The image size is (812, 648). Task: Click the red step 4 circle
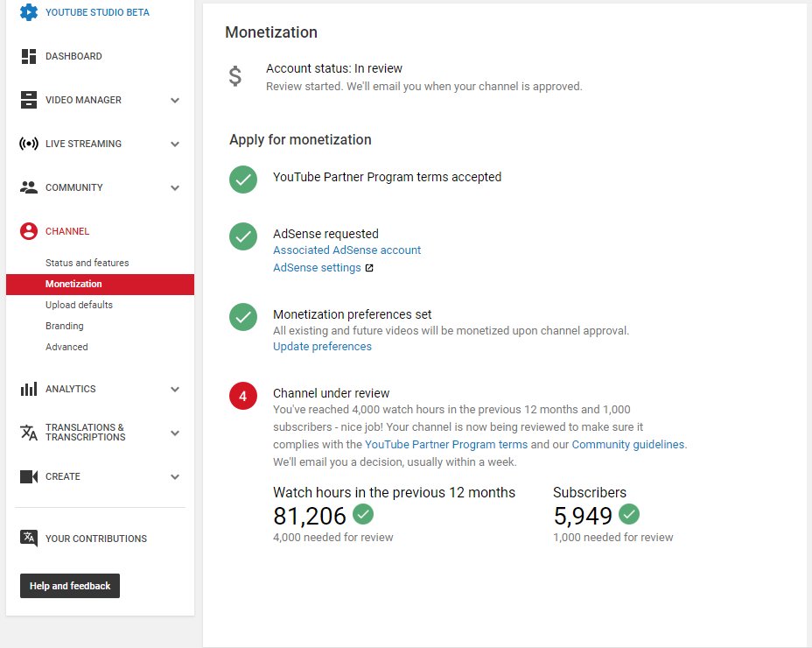coord(243,396)
